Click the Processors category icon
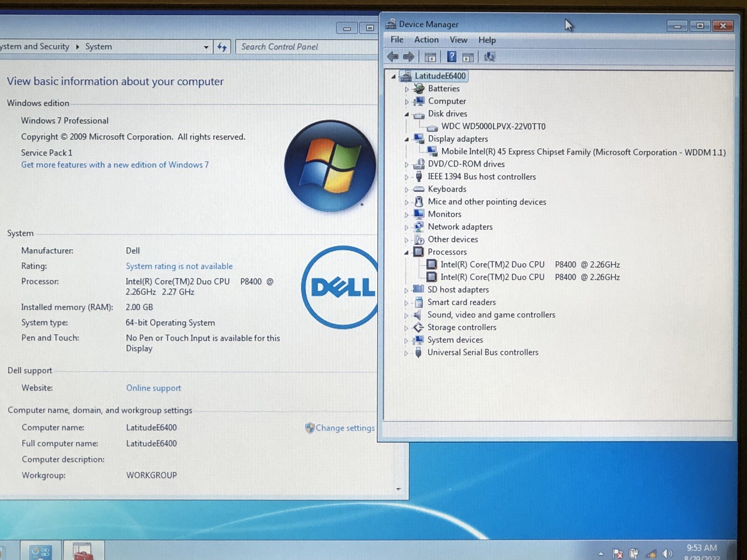Screen dimensions: 747x560 pyautogui.click(x=419, y=252)
